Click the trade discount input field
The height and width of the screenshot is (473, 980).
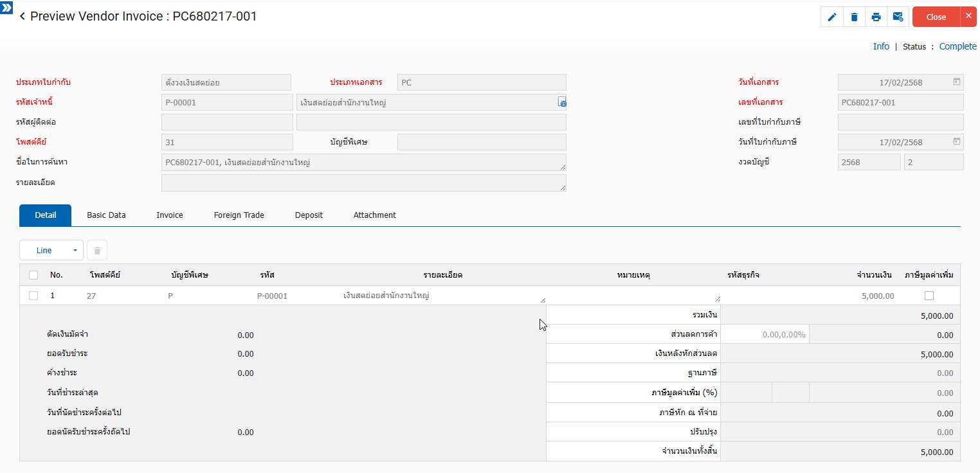click(x=764, y=335)
